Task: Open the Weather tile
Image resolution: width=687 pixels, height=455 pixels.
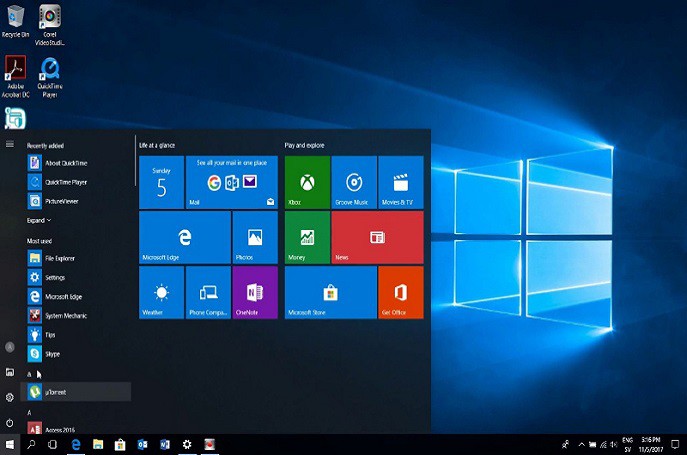Action: coord(162,292)
